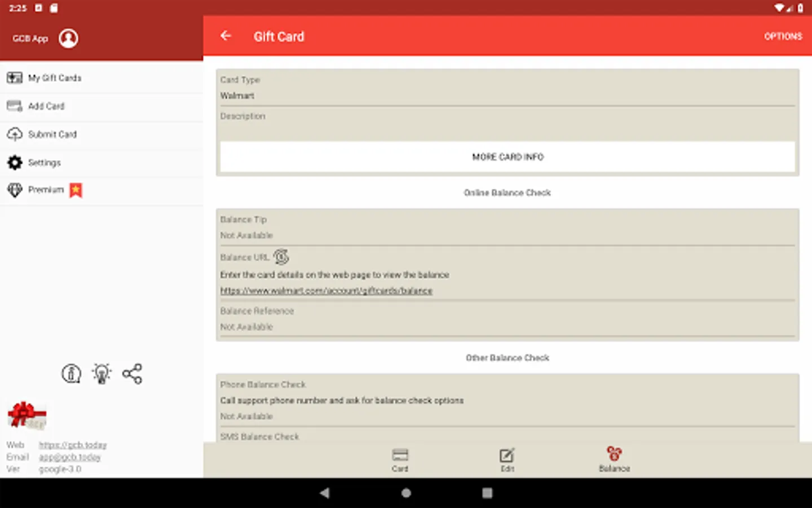Viewport: 812px width, 508px height.
Task: Select Add Card in the sidebar
Action: coord(101,106)
